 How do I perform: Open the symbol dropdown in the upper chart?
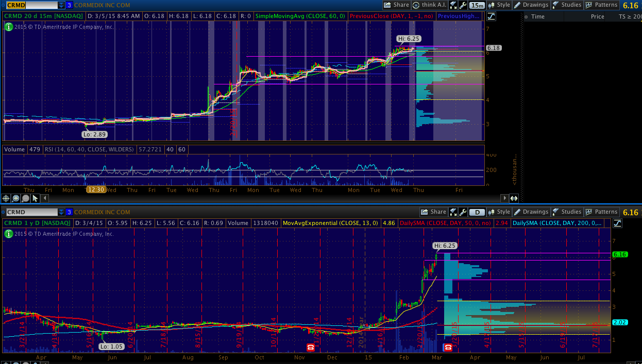61,5
